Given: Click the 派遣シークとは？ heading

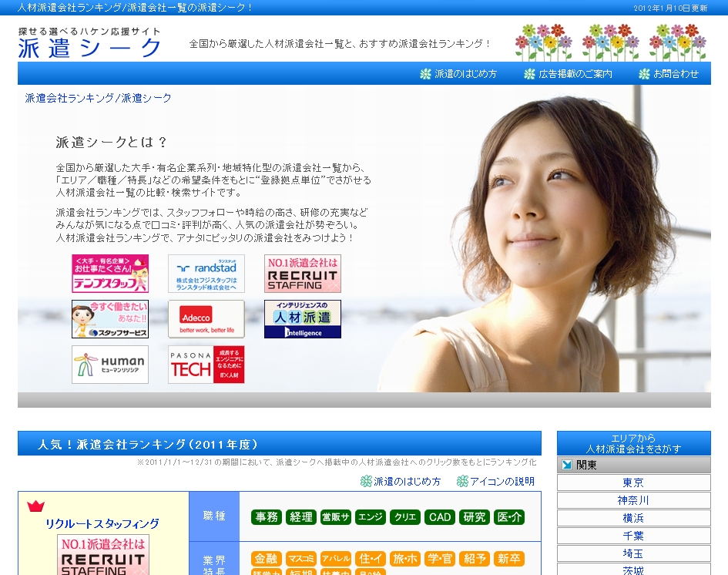Looking at the screenshot, I should coord(112,142).
